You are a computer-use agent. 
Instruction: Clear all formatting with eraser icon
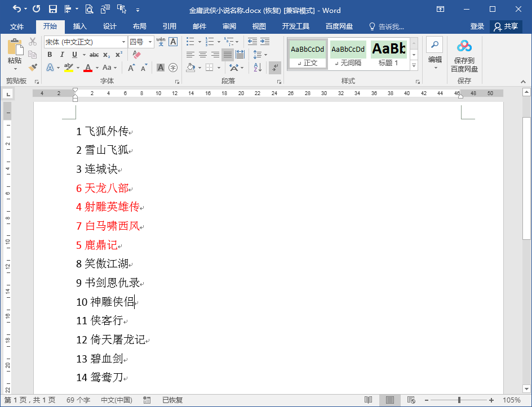coord(136,55)
